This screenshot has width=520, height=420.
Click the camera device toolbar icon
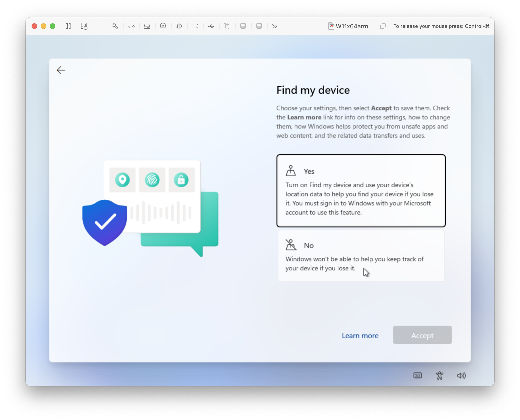click(195, 26)
